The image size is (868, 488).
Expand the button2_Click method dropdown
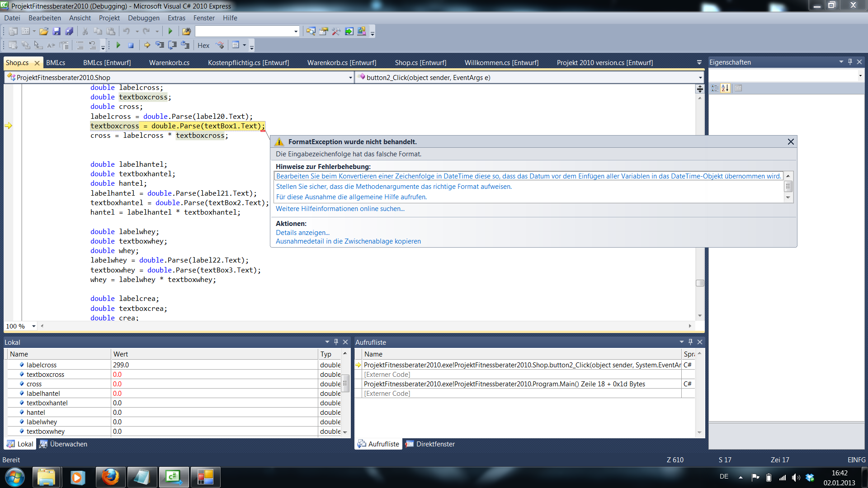[x=700, y=78]
